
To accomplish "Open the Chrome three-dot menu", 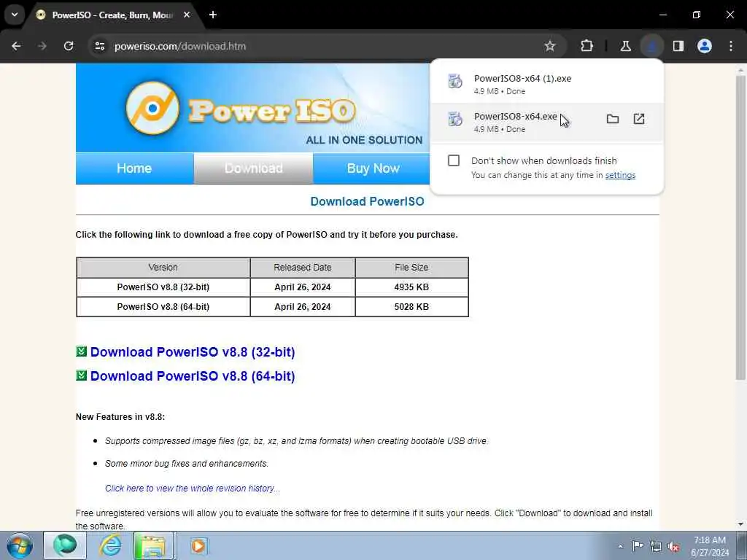I will (731, 46).
